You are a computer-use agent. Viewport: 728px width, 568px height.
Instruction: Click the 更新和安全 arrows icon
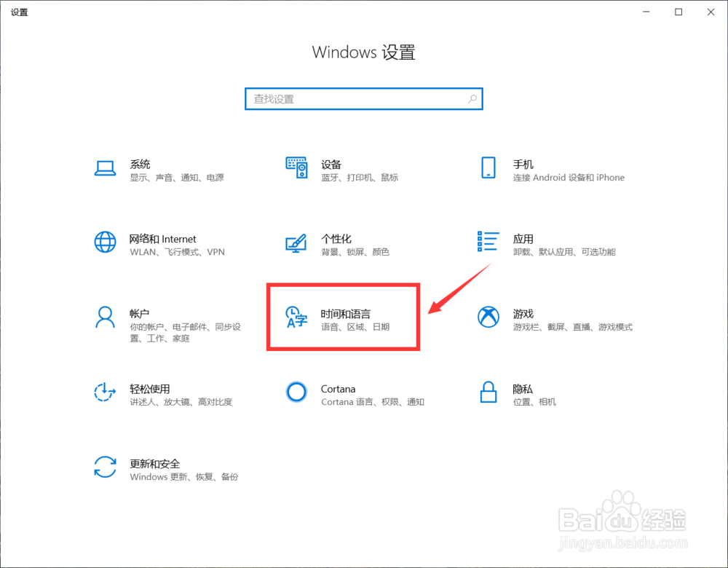106,467
